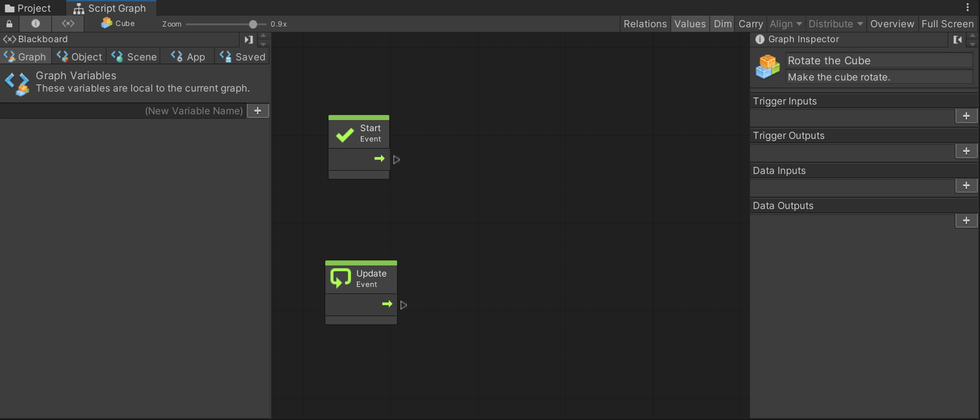Toggle the Blackboard variables icon in toolbar

click(x=68, y=23)
